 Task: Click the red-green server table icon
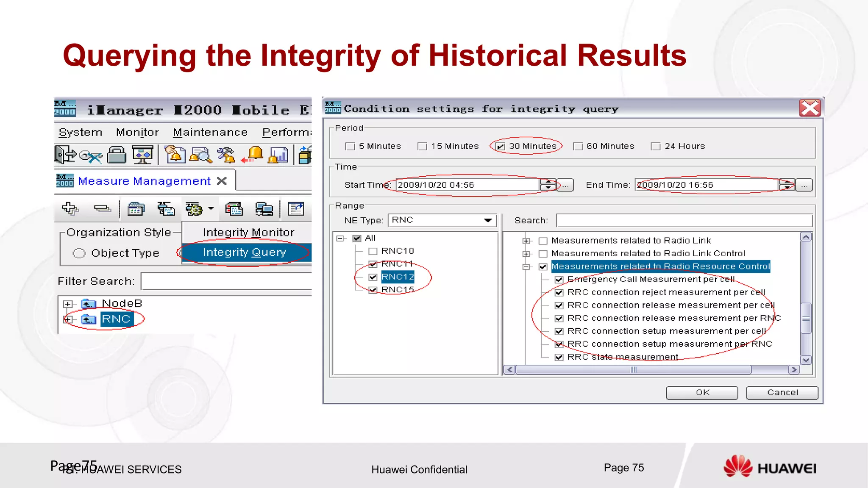pyautogui.click(x=234, y=209)
